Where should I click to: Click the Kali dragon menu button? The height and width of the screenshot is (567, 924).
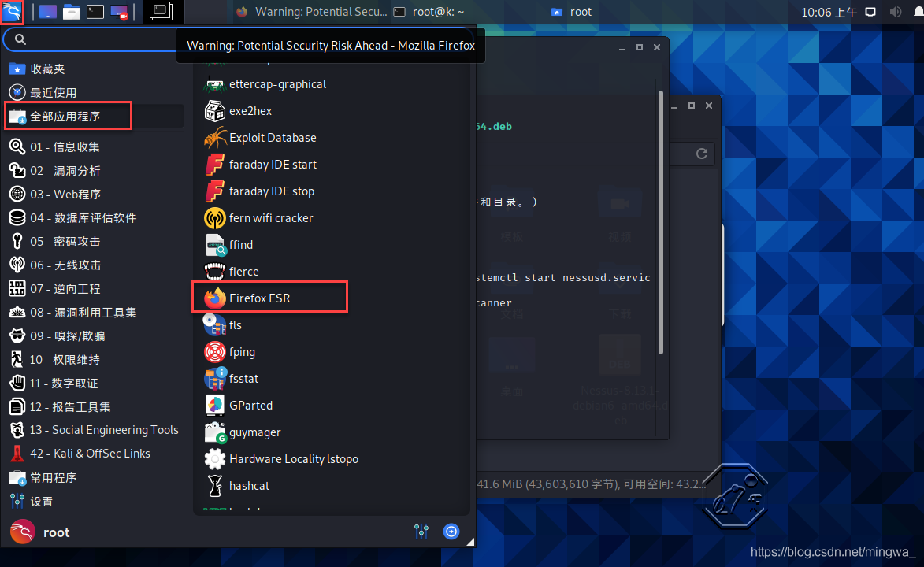12,12
